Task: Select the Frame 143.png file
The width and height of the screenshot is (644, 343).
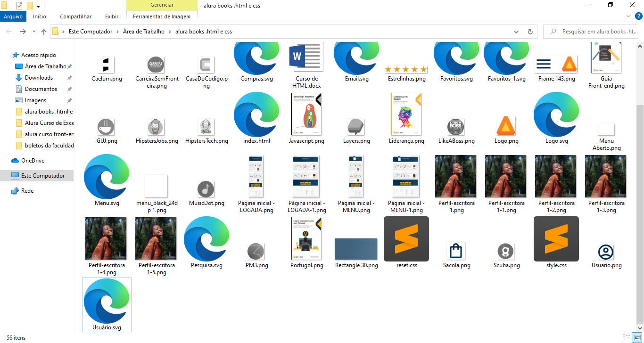Action: (556, 65)
